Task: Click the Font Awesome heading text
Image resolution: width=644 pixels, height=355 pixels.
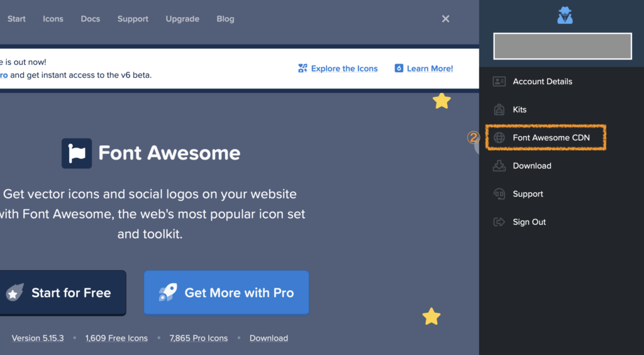Action: click(x=169, y=153)
